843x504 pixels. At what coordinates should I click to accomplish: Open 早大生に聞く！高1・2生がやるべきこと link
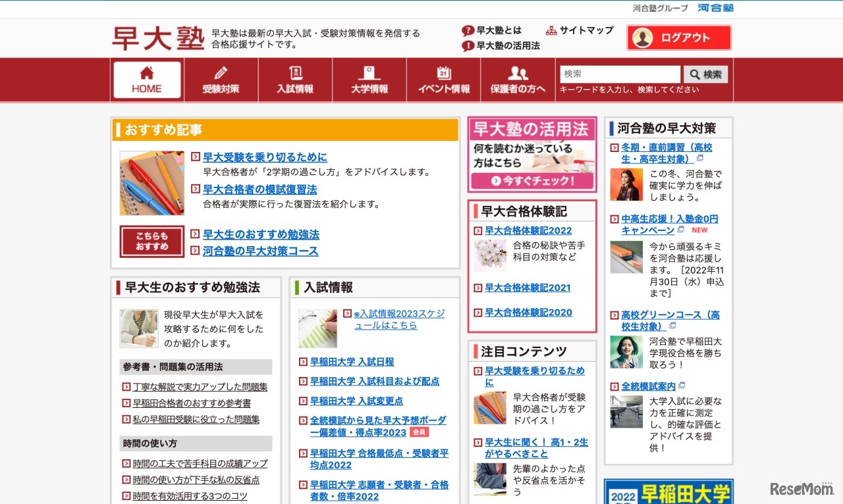click(536, 448)
